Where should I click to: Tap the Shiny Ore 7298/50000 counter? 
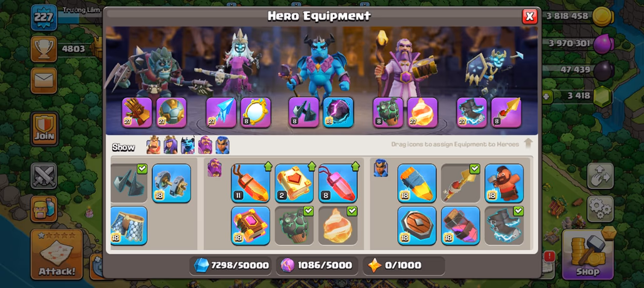tap(231, 265)
